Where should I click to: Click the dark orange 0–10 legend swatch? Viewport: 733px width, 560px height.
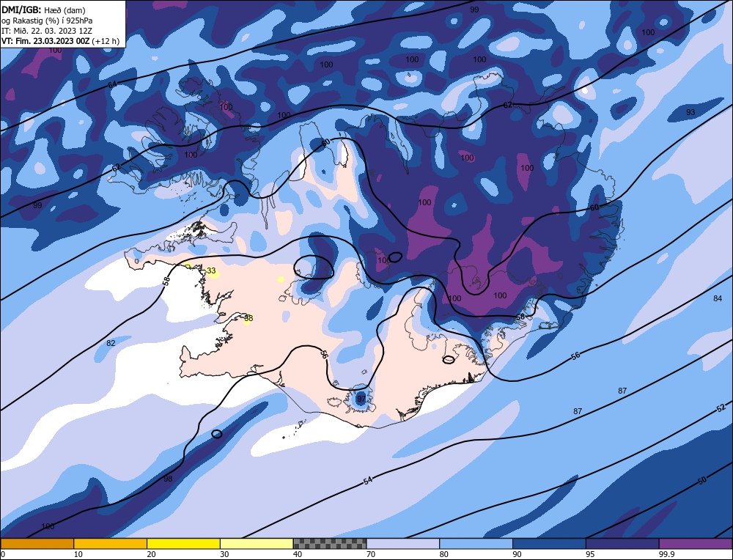pyautogui.click(x=37, y=543)
